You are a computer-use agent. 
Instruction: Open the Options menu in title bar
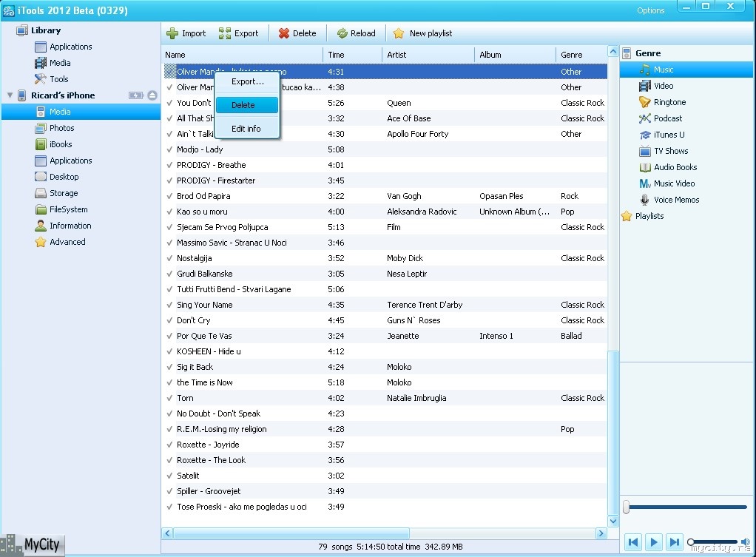(650, 10)
